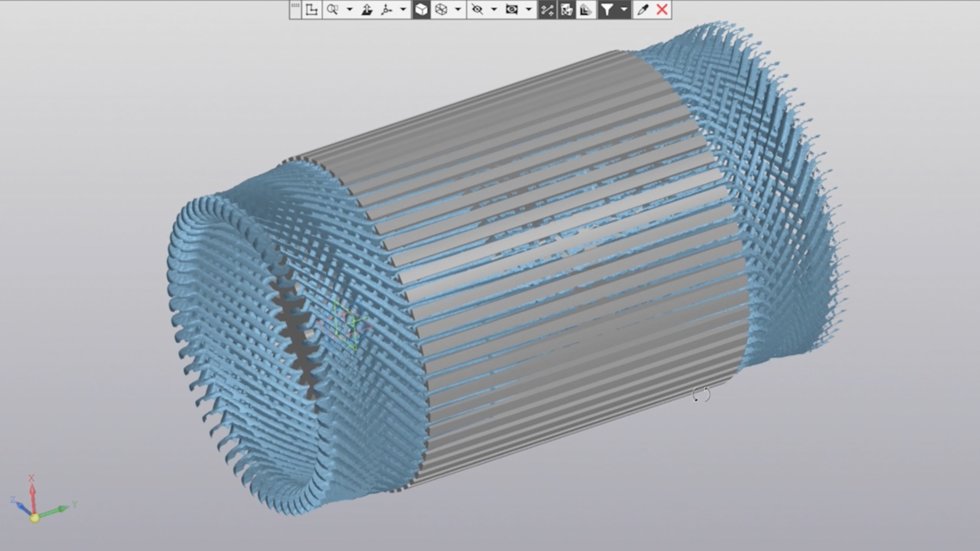
Task: Open the zoom options dropdown arrow
Action: pyautogui.click(x=350, y=10)
